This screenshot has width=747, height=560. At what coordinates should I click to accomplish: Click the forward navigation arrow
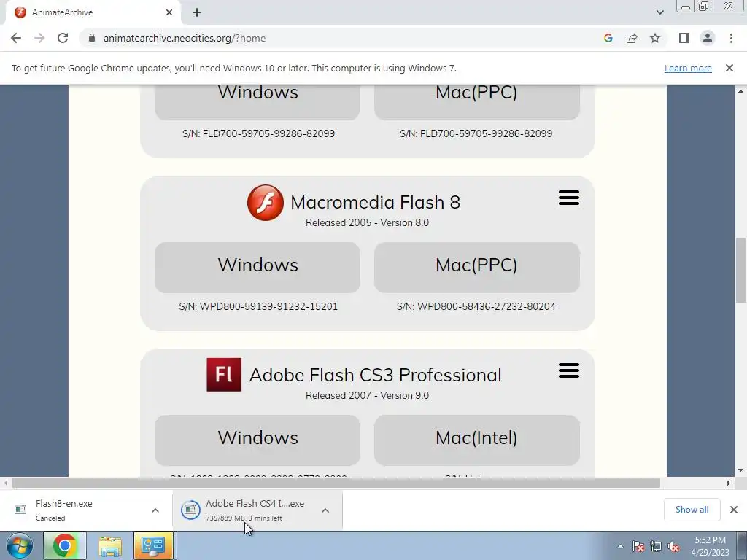[x=39, y=38]
